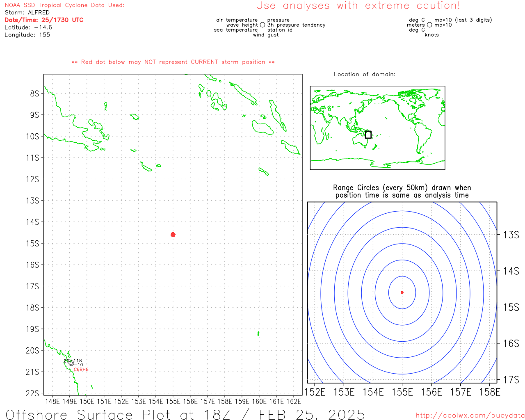Image resolution: width=525 pixels, height=420 pixels.
Task: Click '152E' label on range circles plot
Action: [315, 392]
